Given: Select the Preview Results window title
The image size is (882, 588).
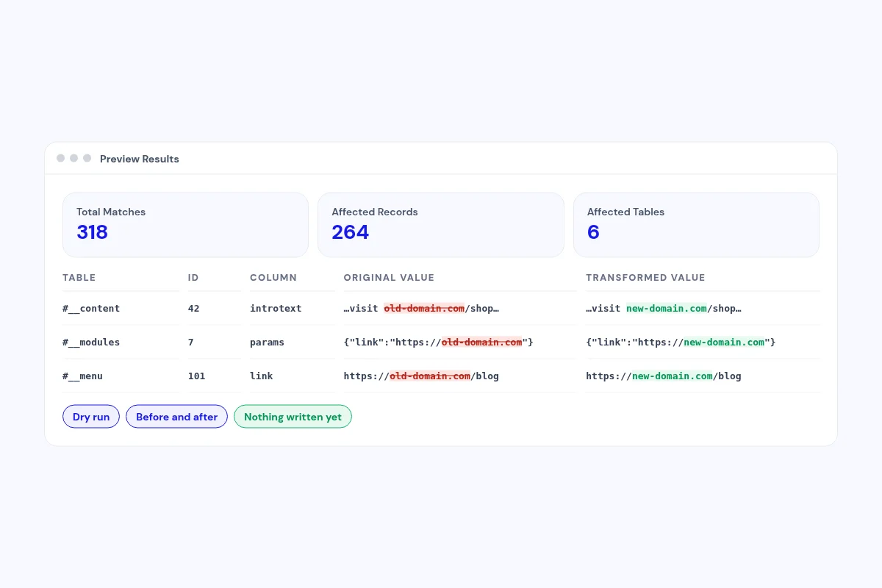Looking at the screenshot, I should coord(140,159).
